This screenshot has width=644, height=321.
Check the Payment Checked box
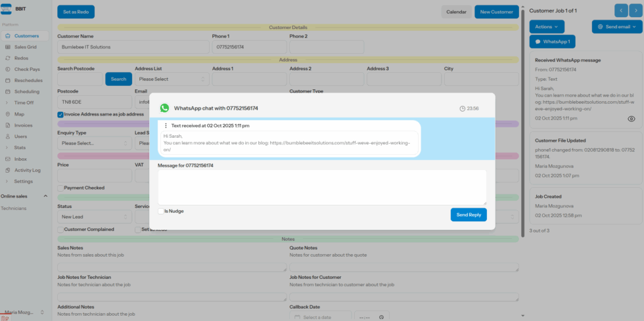click(60, 188)
